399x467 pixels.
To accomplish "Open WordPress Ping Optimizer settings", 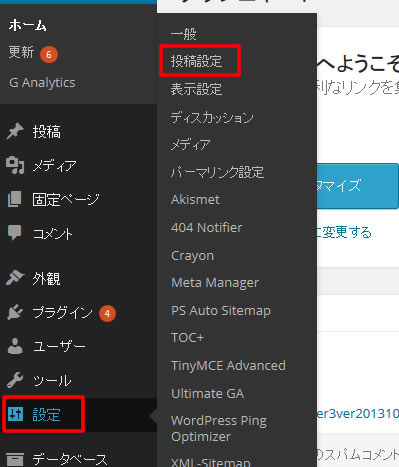I will (219, 429).
